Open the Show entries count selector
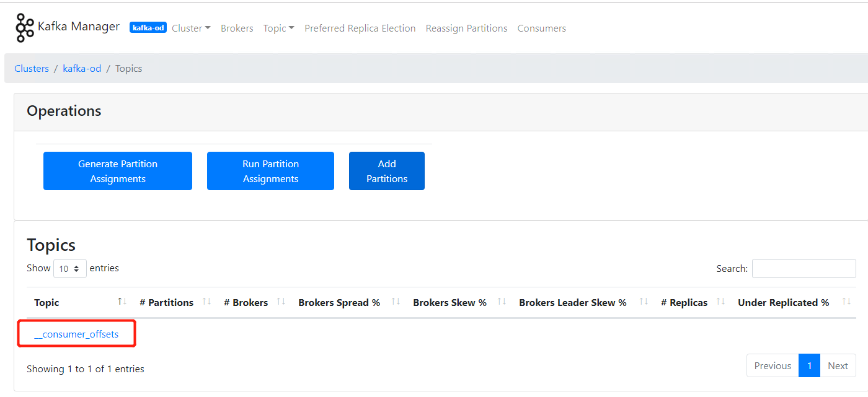This screenshot has height=397, width=868. click(x=69, y=269)
